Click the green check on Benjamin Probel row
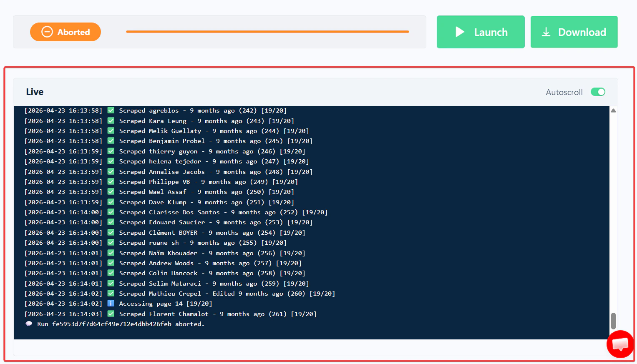 (x=111, y=141)
